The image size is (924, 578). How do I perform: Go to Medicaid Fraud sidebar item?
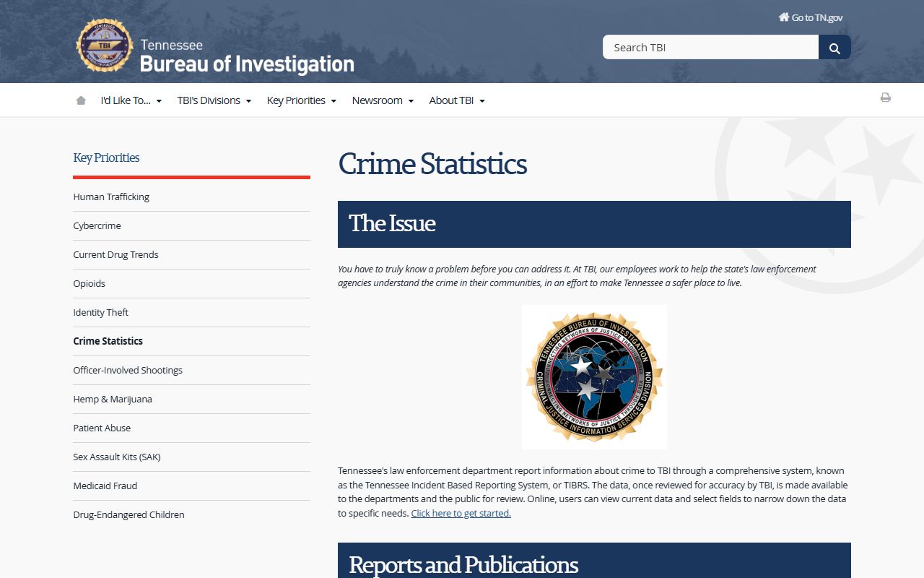105,486
